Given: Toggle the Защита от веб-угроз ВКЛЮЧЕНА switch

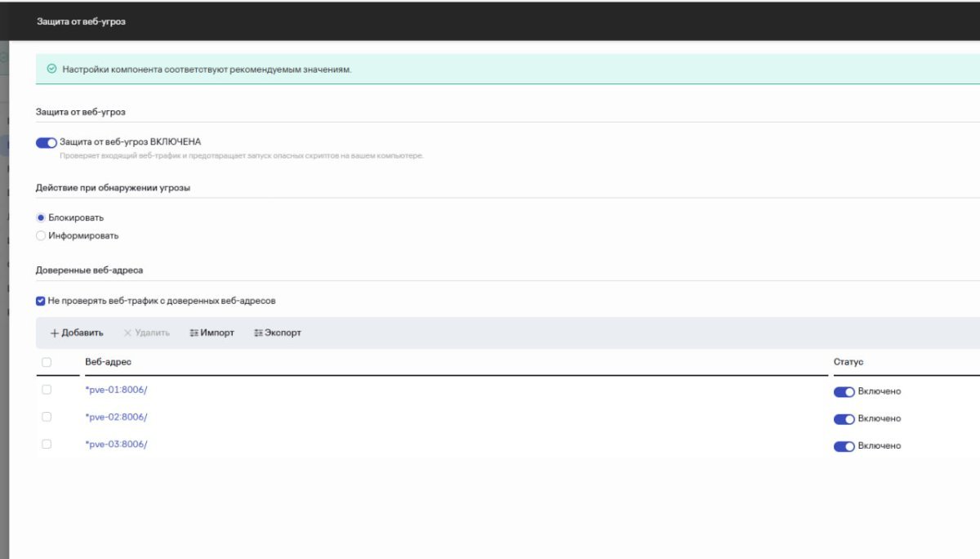Looking at the screenshot, I should (46, 142).
